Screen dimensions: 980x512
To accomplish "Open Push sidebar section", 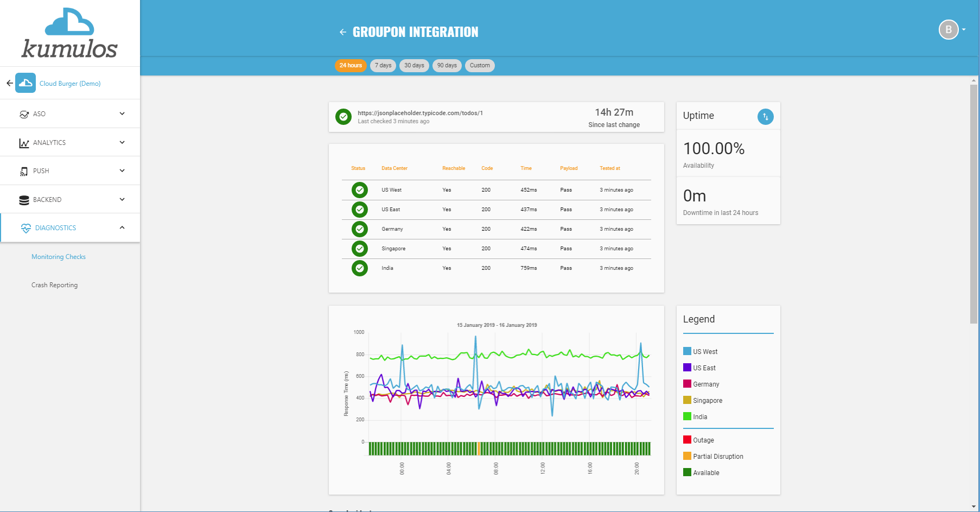I will tap(70, 171).
